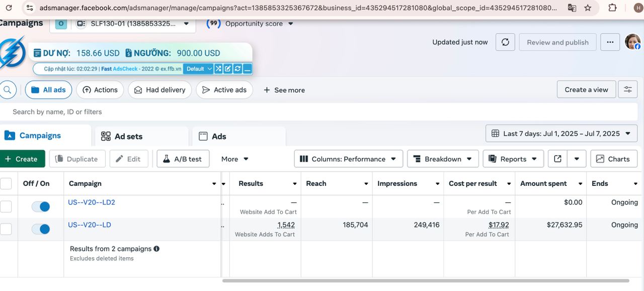
Task: Click the translate page icon
Action: [x=572, y=8]
